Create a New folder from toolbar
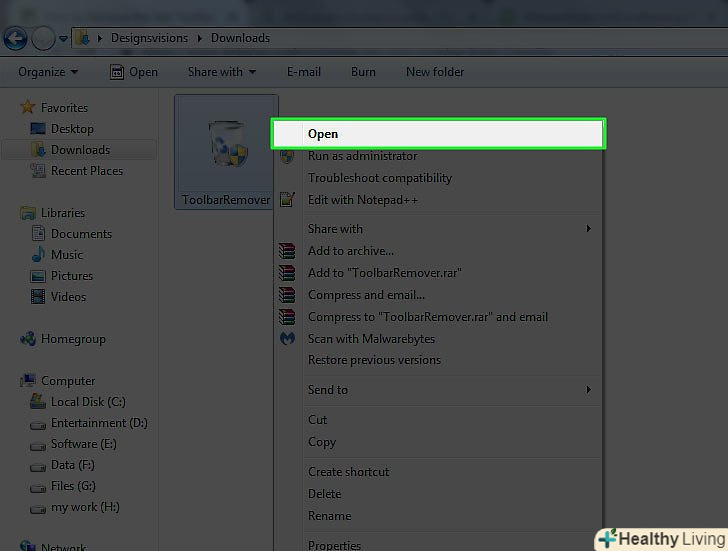This screenshot has height=551, width=728. tap(435, 72)
